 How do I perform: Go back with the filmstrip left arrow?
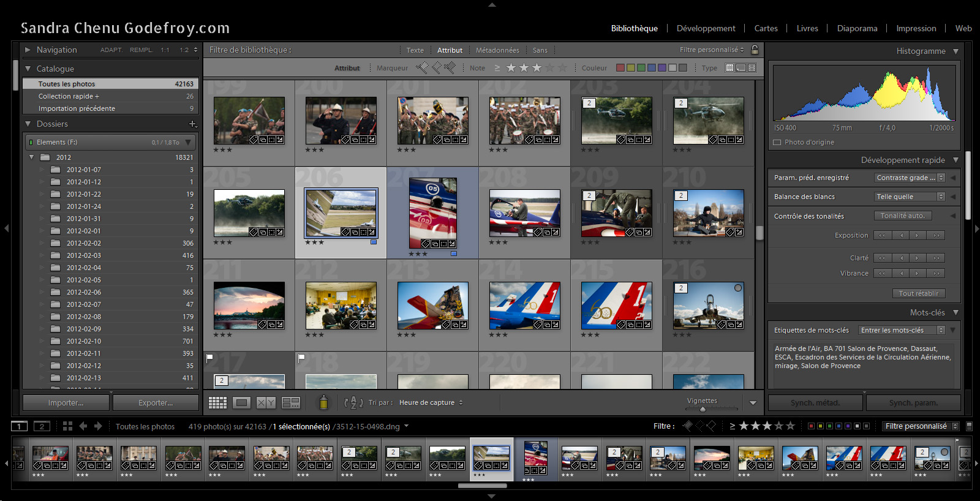coord(83,426)
